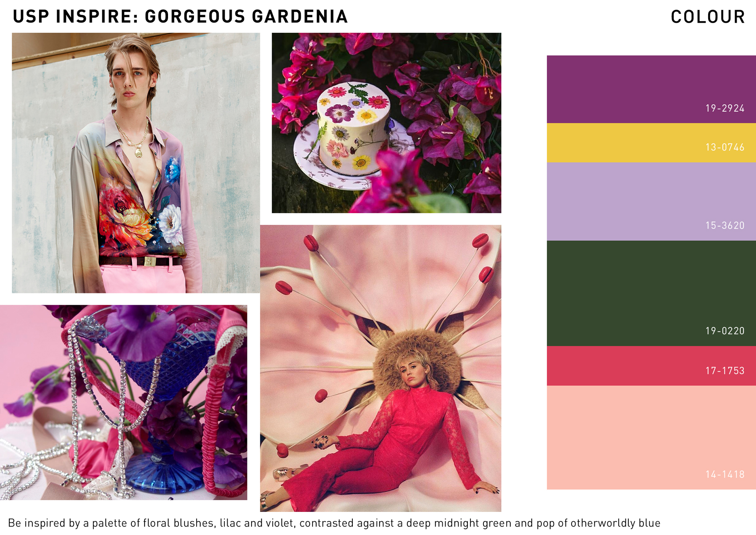Viewport: 756px width, 535px height.
Task: Choose the dark green 19-0220 swatch
Action: [651, 293]
